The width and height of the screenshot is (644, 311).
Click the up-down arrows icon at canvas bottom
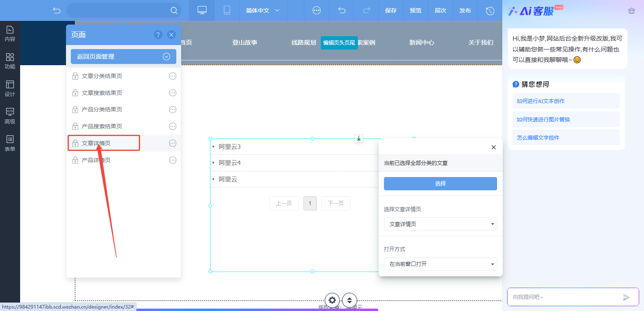click(349, 300)
